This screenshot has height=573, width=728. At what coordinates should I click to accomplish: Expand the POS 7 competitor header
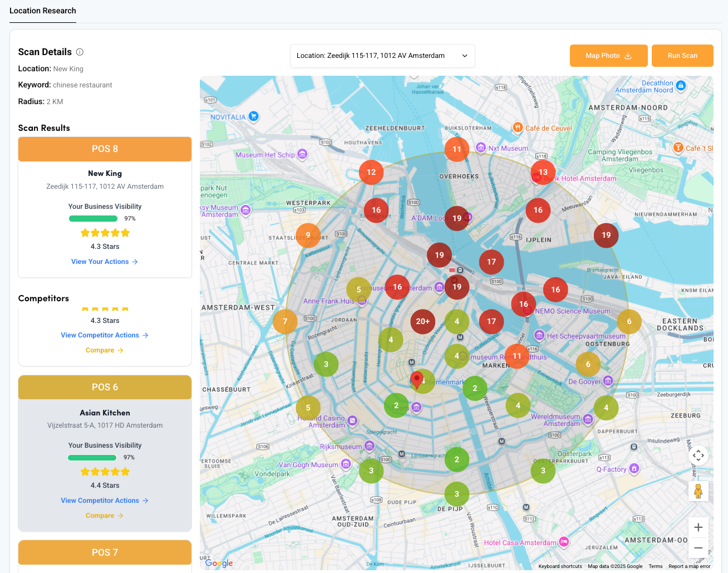click(x=105, y=552)
